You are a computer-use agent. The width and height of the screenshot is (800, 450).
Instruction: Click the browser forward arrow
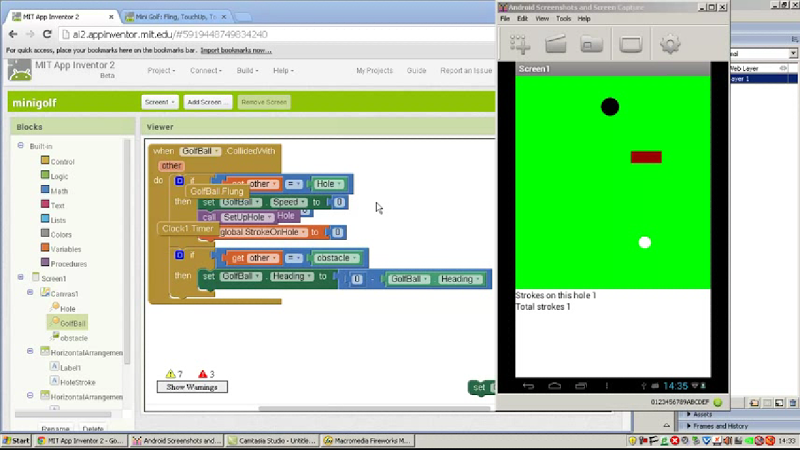point(30,34)
